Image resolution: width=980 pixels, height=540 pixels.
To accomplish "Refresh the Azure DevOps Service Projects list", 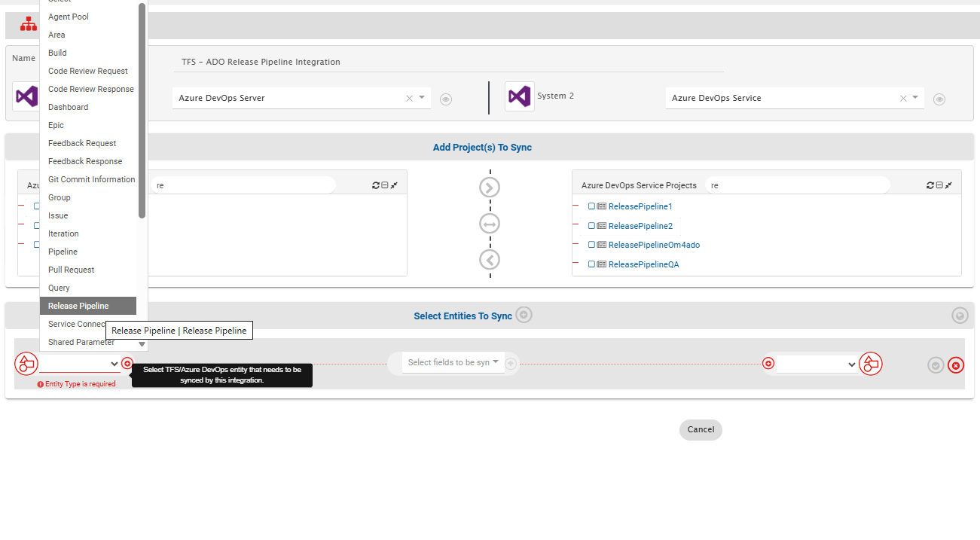I will pyautogui.click(x=930, y=185).
